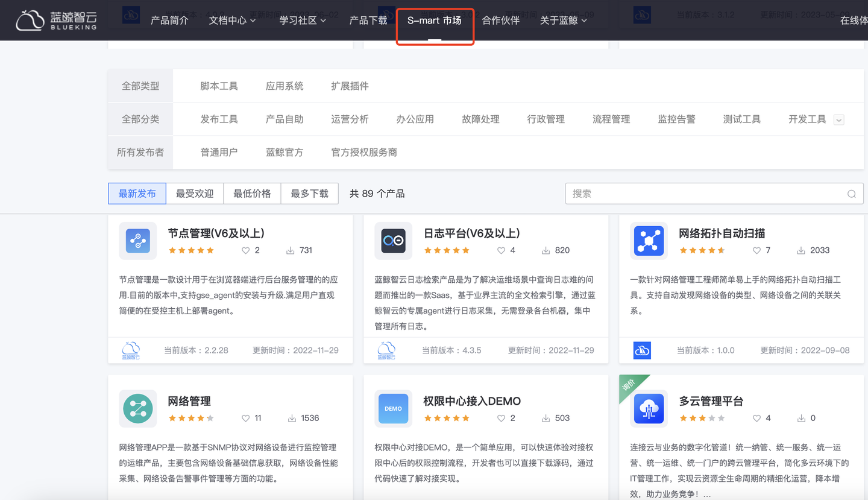Filter by 产品自助 category

pos(285,119)
